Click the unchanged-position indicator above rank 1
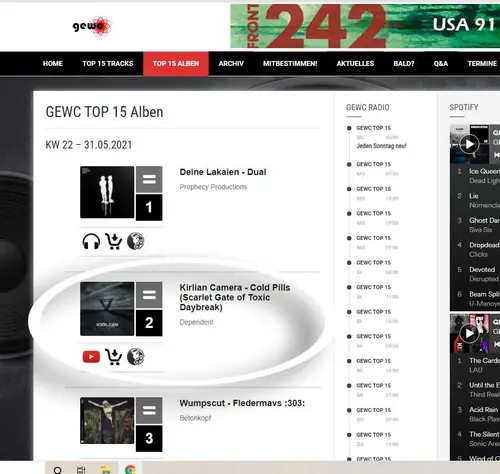The height and width of the screenshot is (474, 500). coord(149,179)
